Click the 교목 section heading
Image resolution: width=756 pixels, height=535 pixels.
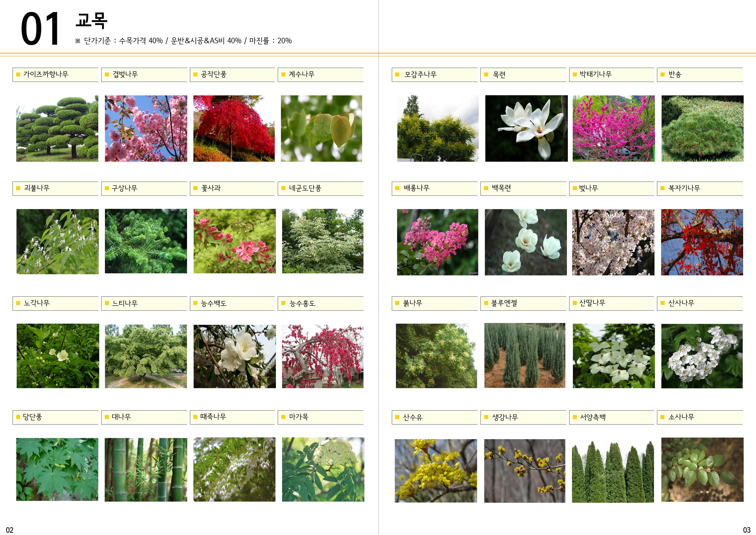[91, 20]
